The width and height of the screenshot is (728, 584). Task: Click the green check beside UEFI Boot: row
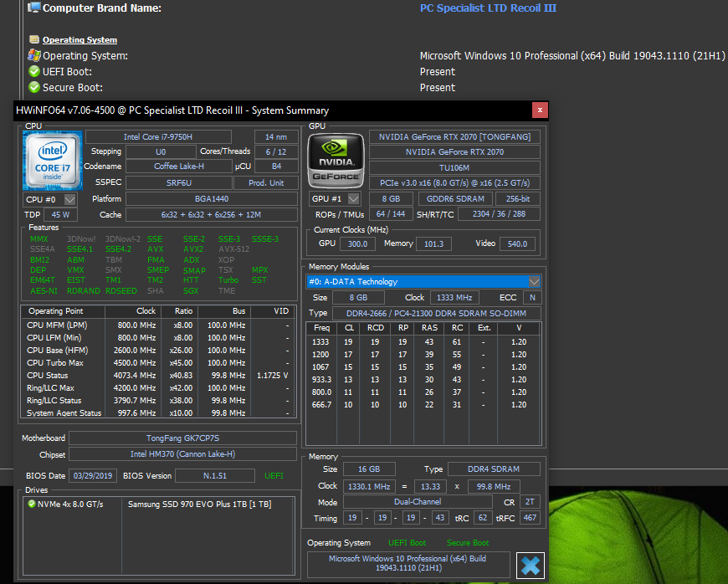(x=34, y=71)
